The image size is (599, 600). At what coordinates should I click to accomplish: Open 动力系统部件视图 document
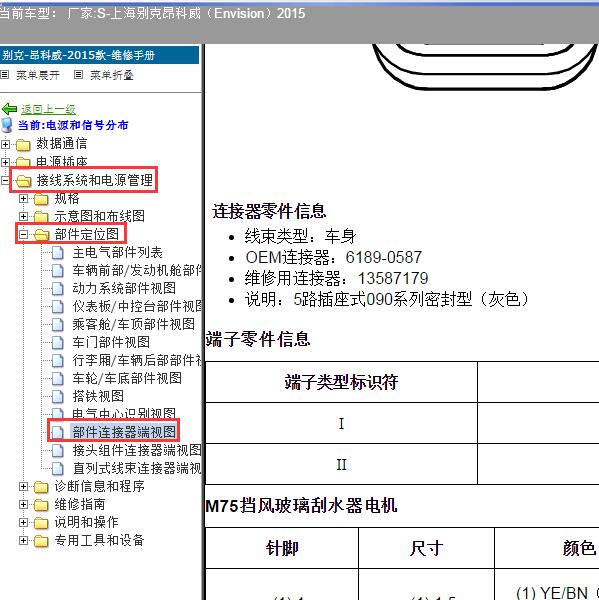(x=124, y=289)
